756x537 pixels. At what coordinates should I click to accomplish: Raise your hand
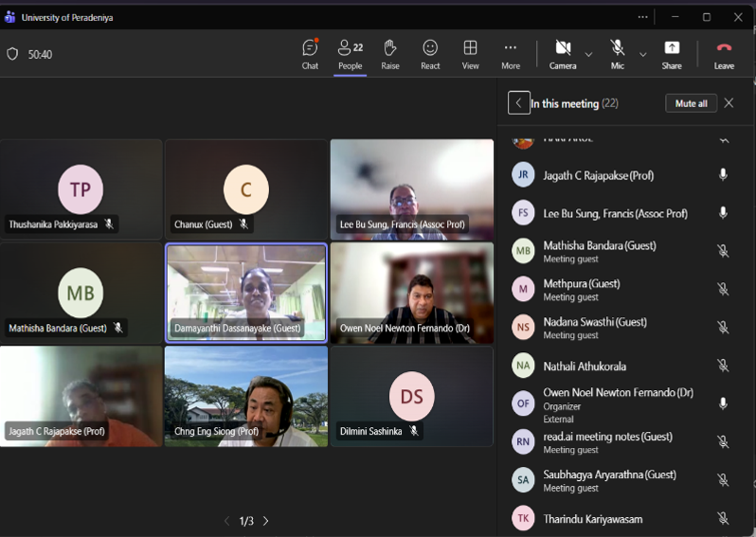pyautogui.click(x=390, y=55)
